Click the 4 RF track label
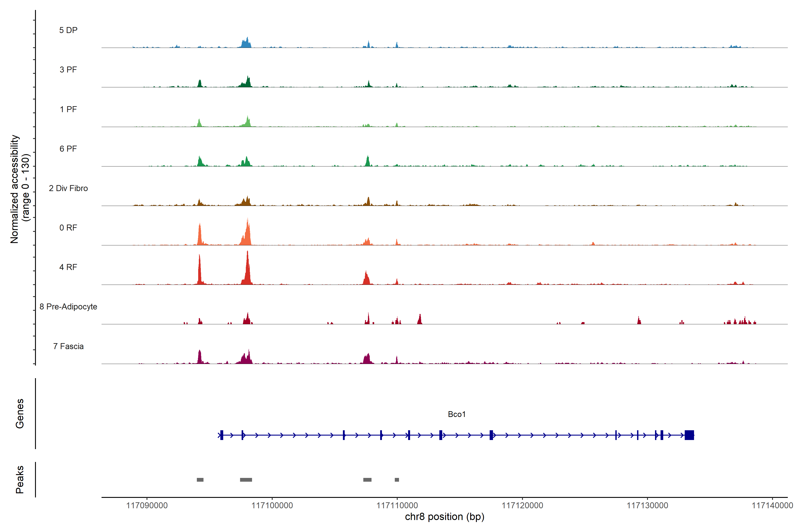The height and width of the screenshot is (532, 798). [68, 267]
